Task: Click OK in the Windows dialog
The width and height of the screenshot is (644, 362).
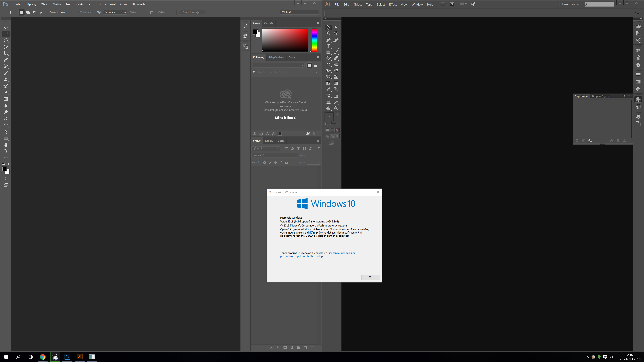Action: point(371,277)
